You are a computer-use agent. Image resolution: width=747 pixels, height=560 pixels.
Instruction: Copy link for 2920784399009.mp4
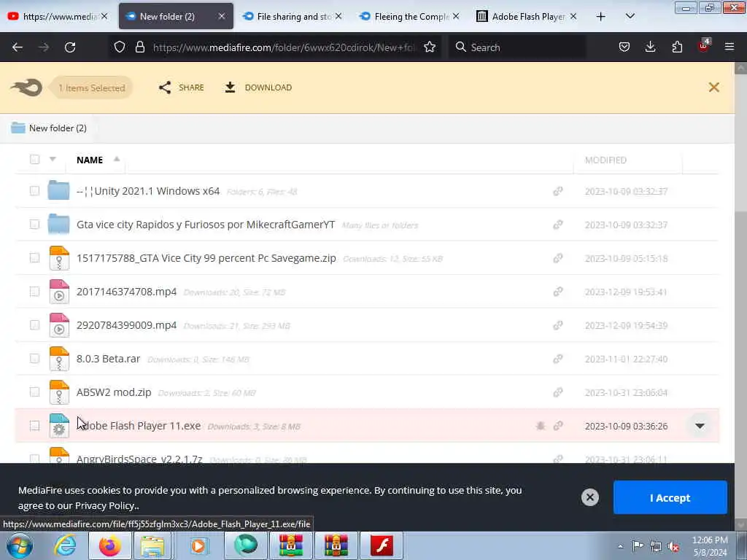pyautogui.click(x=558, y=325)
